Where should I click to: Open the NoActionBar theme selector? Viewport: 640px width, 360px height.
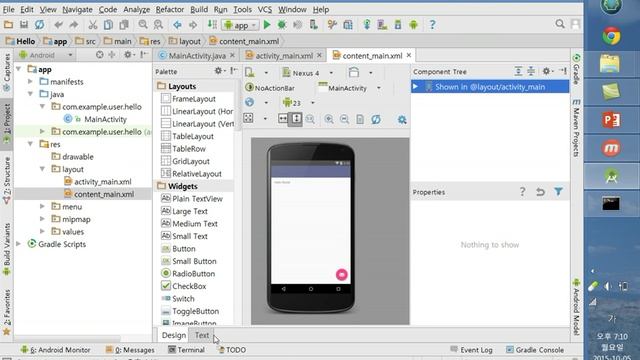(270, 88)
